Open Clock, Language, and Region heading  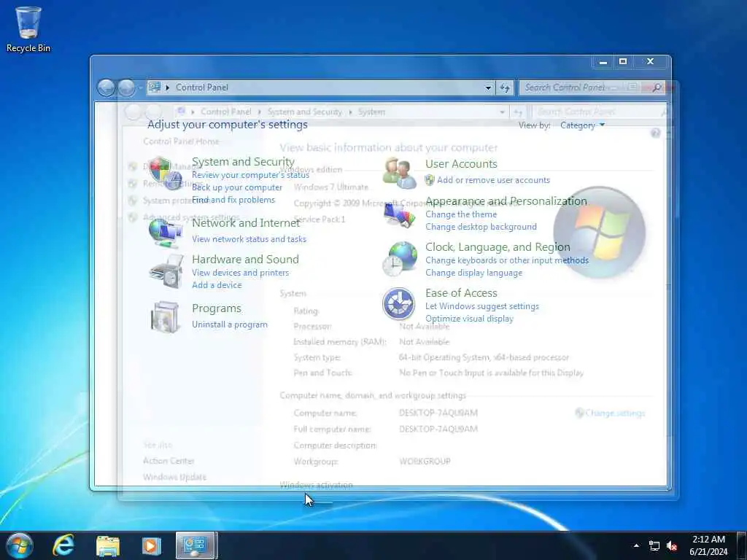point(498,246)
